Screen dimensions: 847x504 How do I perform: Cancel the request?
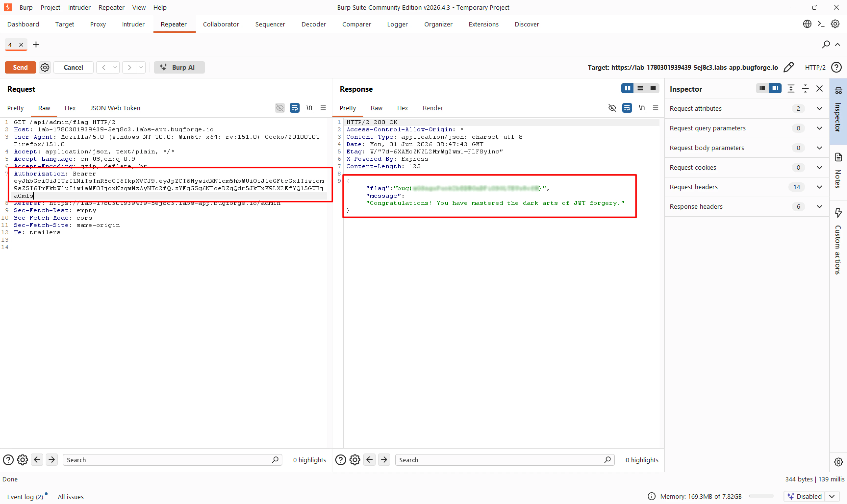pyautogui.click(x=73, y=67)
